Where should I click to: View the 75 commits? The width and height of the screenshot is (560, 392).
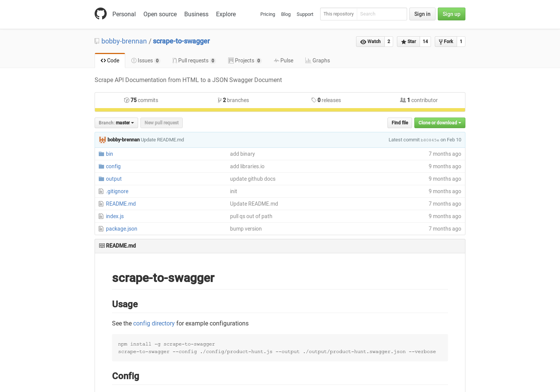pyautogui.click(x=141, y=100)
